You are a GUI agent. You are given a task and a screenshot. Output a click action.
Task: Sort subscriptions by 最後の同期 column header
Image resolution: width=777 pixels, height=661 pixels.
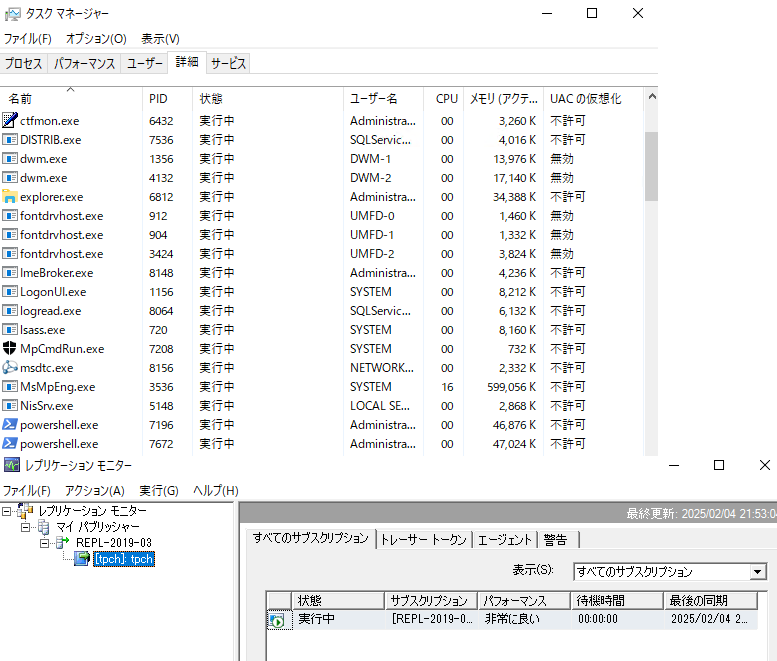click(x=711, y=601)
